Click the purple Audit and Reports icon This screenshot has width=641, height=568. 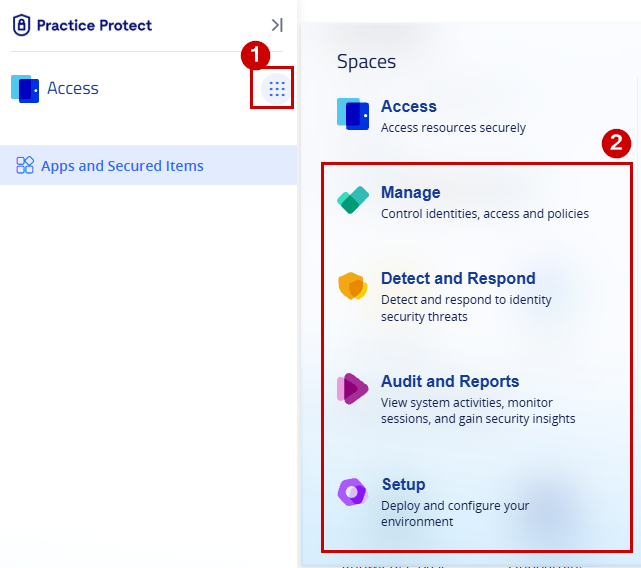(352, 389)
